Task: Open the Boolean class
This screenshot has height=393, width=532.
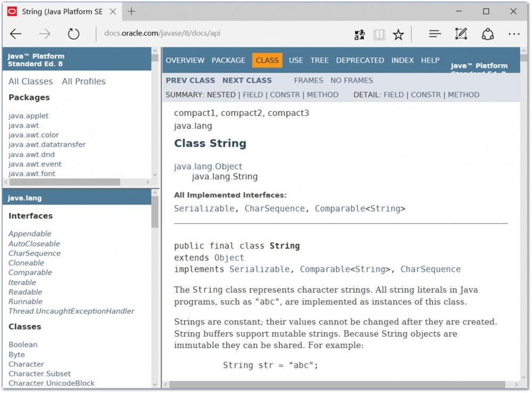Action: 23,345
